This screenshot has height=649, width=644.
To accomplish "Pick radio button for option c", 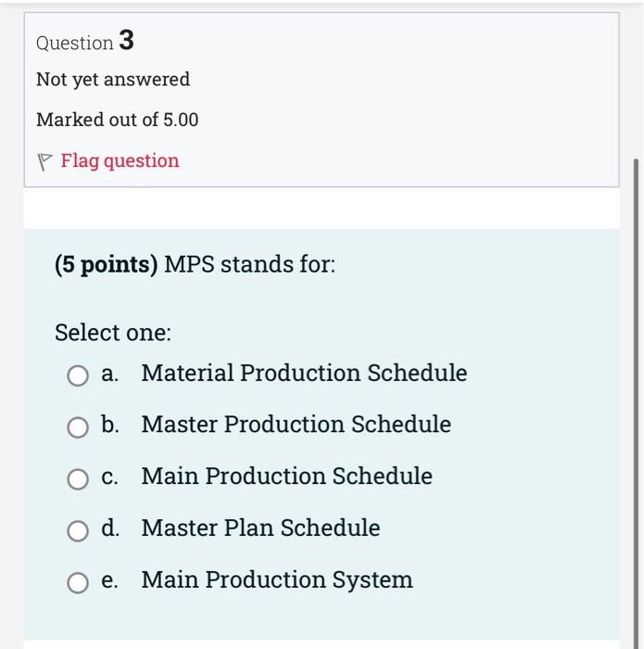I will [78, 478].
